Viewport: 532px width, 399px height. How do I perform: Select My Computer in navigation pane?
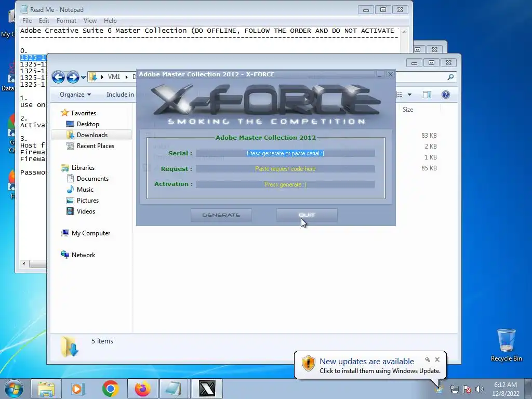point(90,233)
